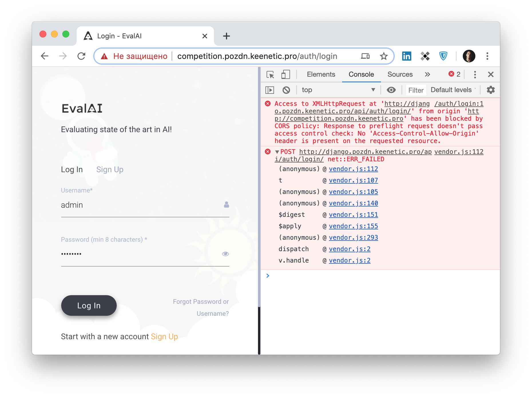
Task: Toggle password visibility with the eye icon
Action: click(225, 254)
